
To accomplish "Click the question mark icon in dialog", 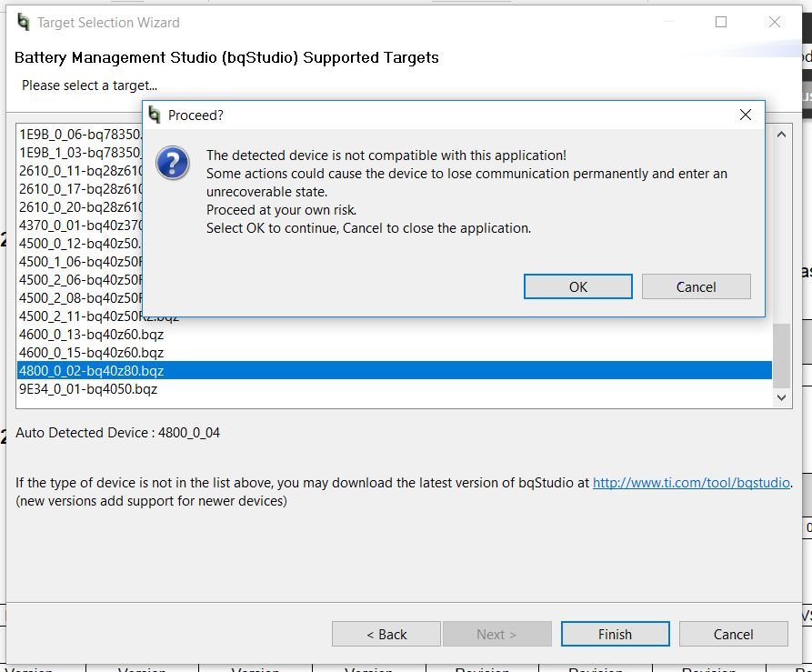I will point(173,163).
